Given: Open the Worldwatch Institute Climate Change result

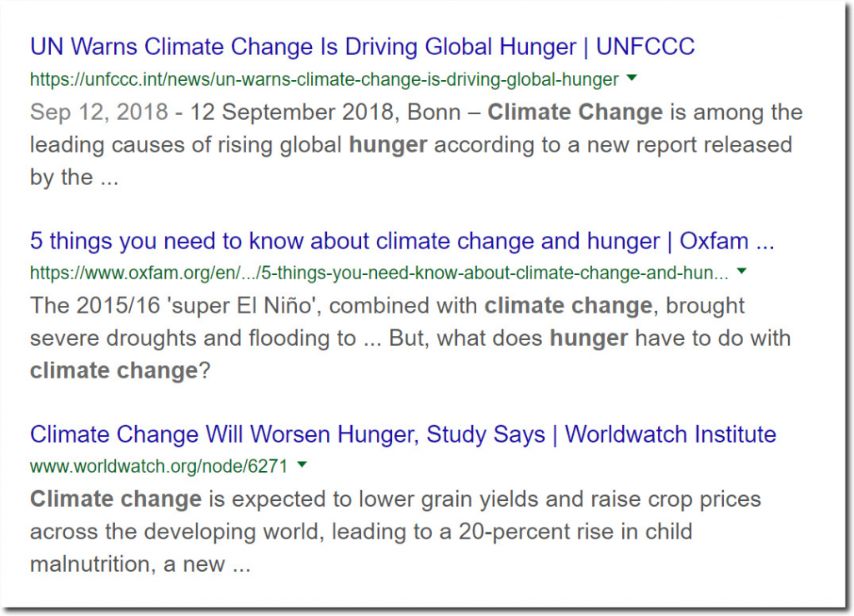Looking at the screenshot, I should click(x=403, y=434).
